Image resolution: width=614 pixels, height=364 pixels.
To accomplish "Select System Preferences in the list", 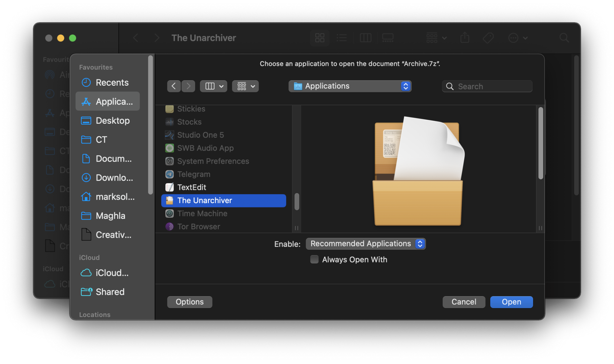I will [x=224, y=161].
